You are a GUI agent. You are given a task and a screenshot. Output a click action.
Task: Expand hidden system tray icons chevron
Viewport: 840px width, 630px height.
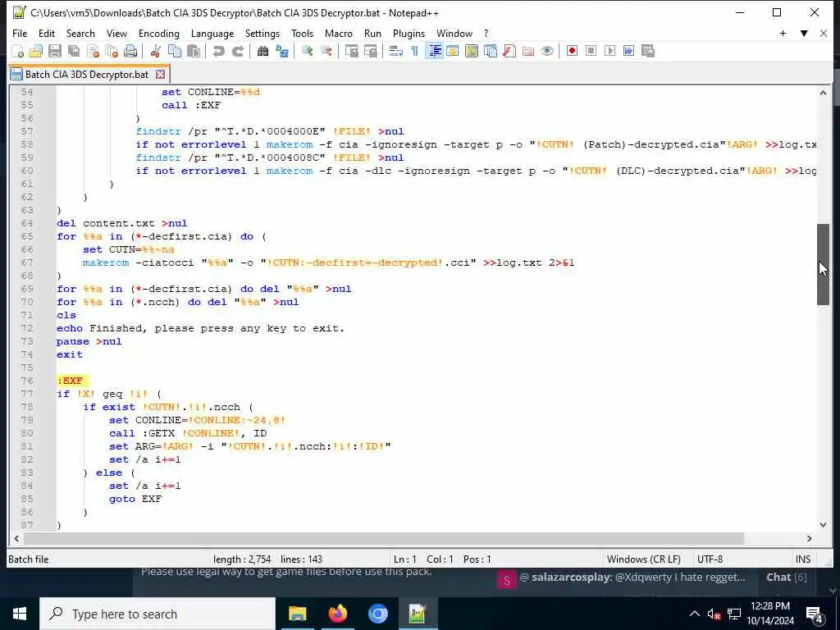694,614
